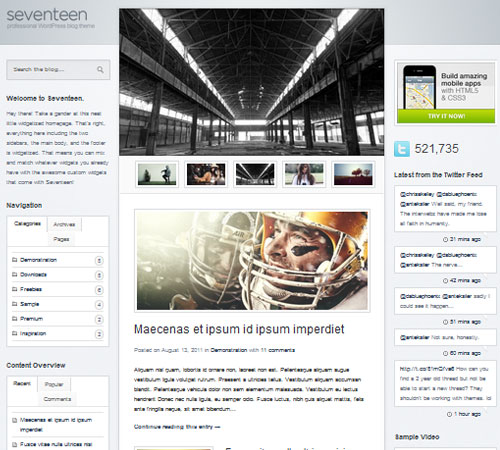Open recent post Fusce vitae nulla link

point(56,444)
